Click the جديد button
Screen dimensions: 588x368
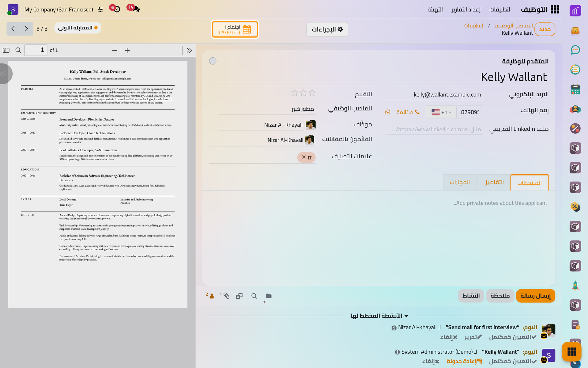pyautogui.click(x=545, y=29)
